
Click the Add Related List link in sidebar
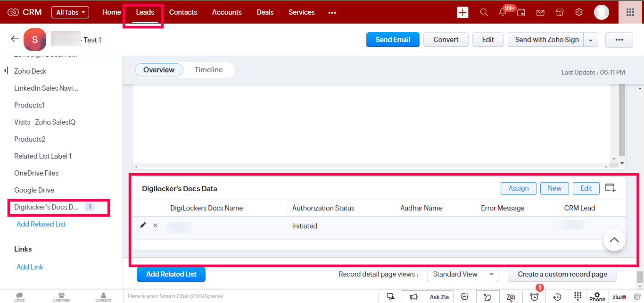coord(41,224)
